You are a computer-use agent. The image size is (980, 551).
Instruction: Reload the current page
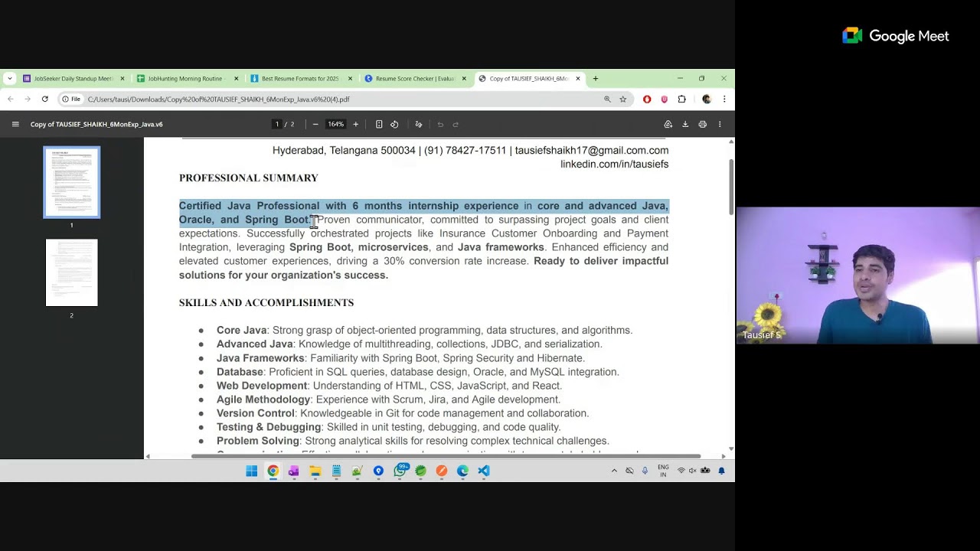click(45, 99)
